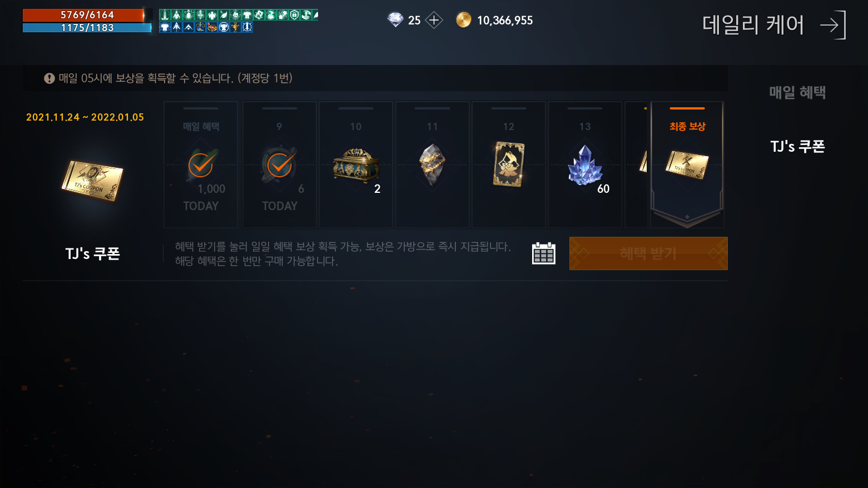The width and height of the screenshot is (868, 488).
Task: Switch to the 매일 혜택 tab
Action: point(797,92)
